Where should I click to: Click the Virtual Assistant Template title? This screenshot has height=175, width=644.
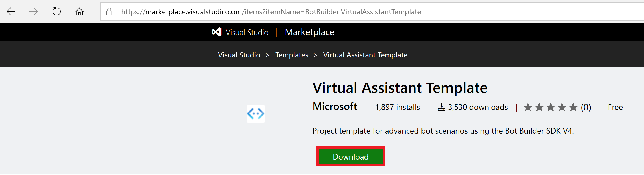(x=400, y=88)
